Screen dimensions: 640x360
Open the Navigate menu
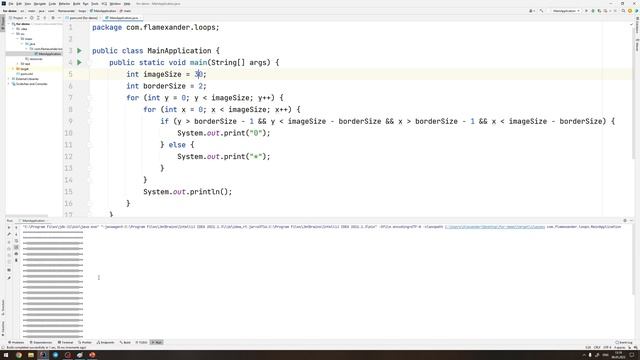(x=40, y=4)
